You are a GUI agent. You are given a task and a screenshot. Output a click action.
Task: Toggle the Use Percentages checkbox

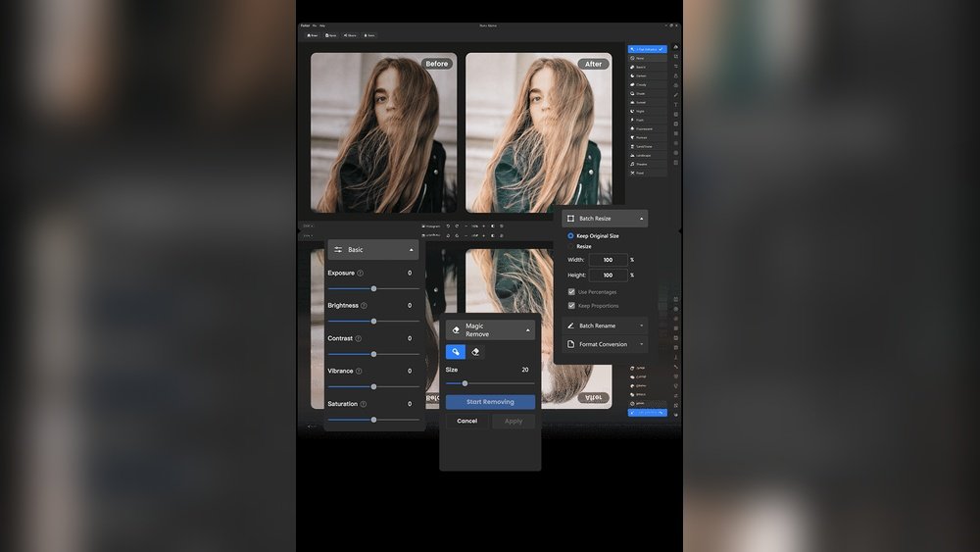coord(571,292)
